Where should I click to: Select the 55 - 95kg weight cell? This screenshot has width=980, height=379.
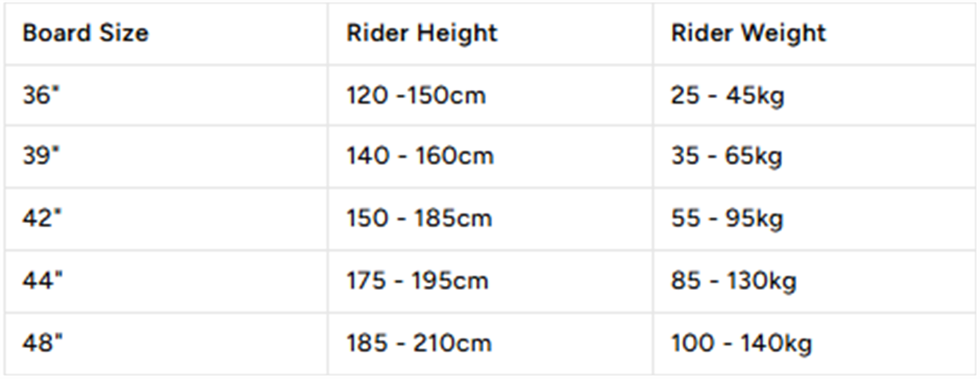pos(727,219)
